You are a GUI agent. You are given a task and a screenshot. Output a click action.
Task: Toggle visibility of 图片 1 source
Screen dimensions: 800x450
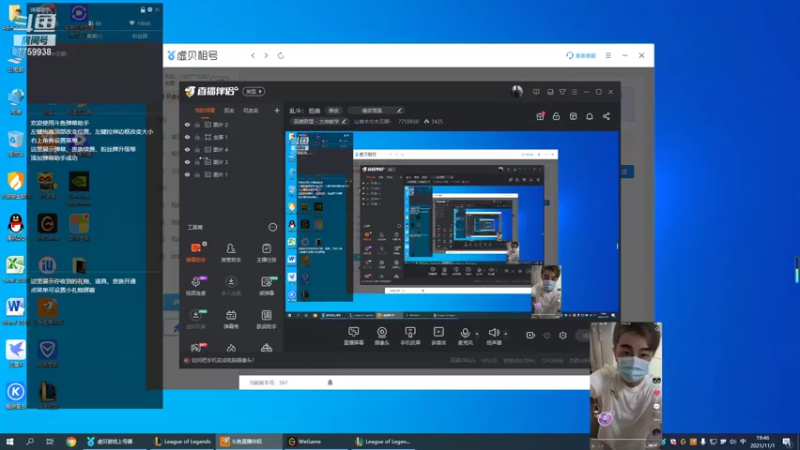pyautogui.click(x=187, y=174)
